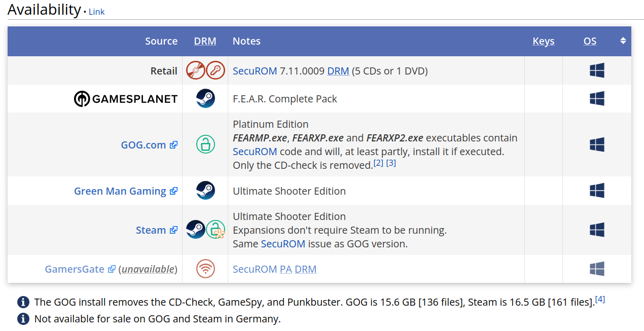Click the Availability heading
This screenshot has width=644, height=331.
(x=44, y=10)
